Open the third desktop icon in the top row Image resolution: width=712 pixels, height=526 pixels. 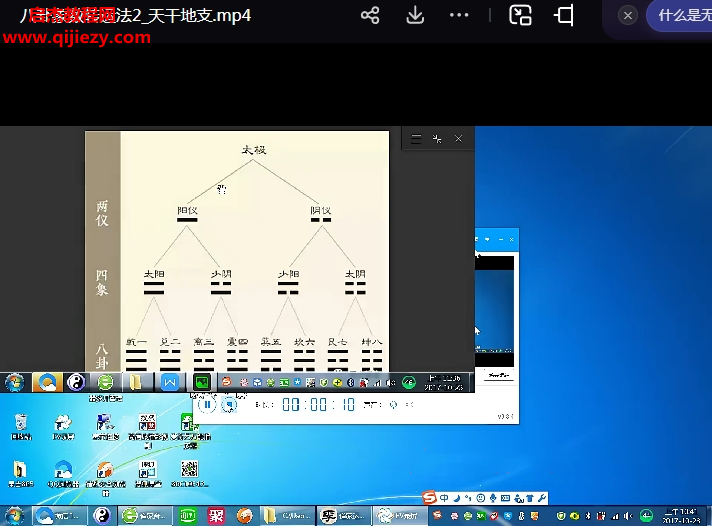pyautogui.click(x=105, y=427)
